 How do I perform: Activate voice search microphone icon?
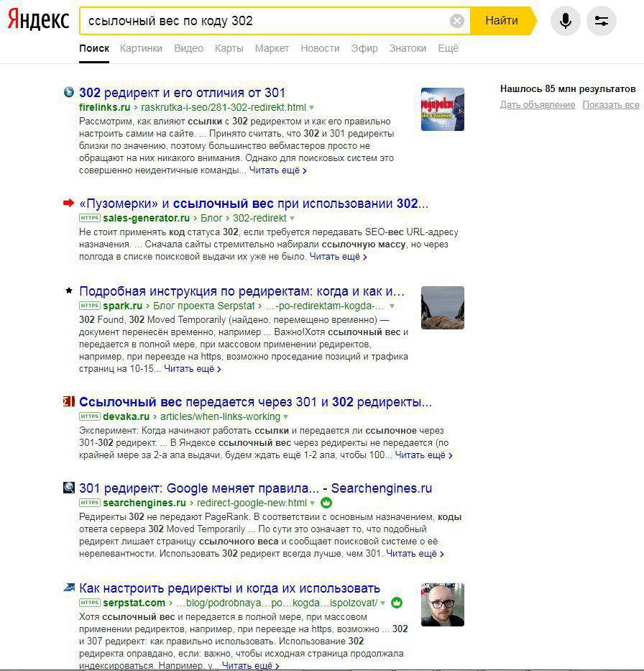[x=566, y=21]
